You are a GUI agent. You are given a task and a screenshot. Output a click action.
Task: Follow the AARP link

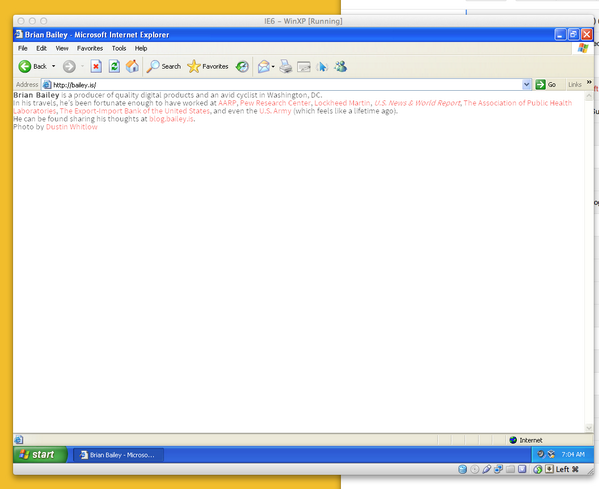(227, 103)
